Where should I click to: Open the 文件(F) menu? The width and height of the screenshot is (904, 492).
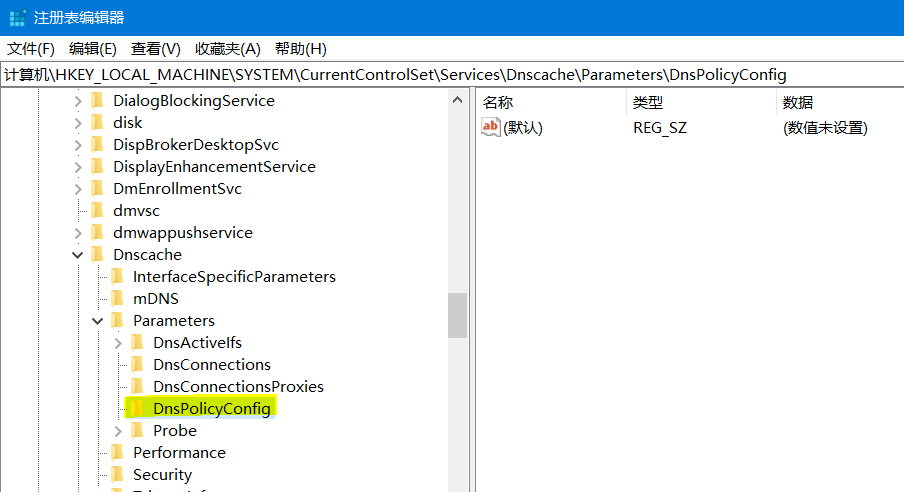pos(31,49)
